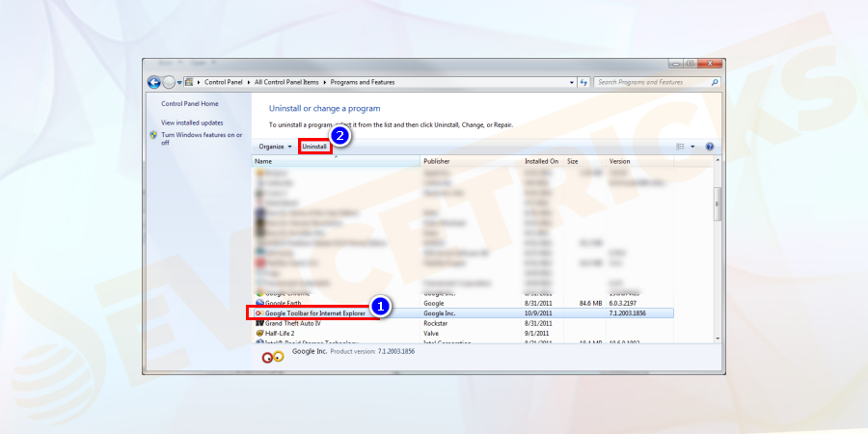Viewport: 868px width, 434px height.
Task: Open Control Panel Home link
Action: [190, 103]
